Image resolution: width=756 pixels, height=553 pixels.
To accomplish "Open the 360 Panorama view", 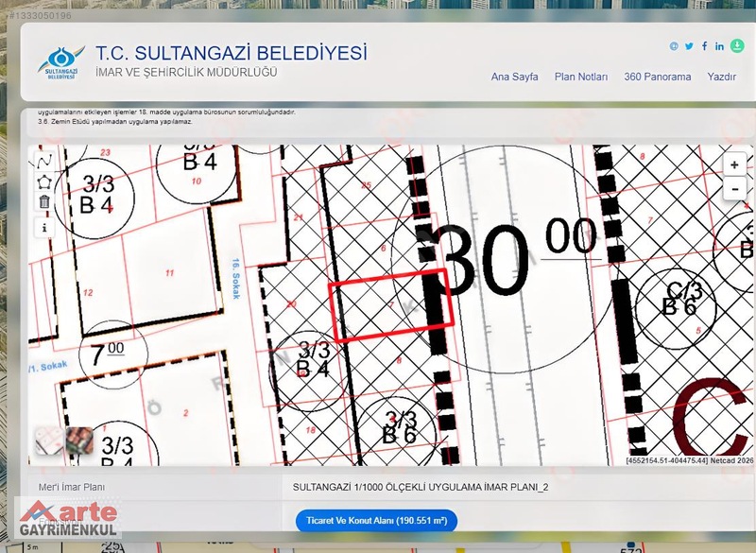I will (657, 77).
